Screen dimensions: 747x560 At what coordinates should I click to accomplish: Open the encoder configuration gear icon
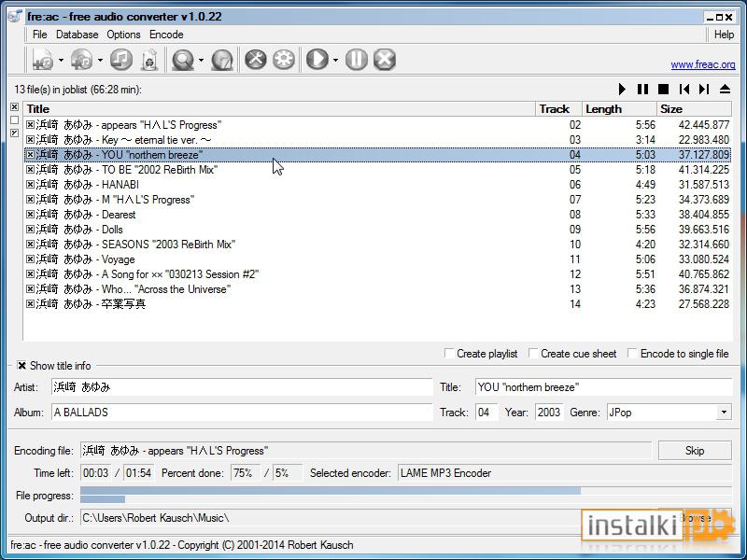click(284, 60)
